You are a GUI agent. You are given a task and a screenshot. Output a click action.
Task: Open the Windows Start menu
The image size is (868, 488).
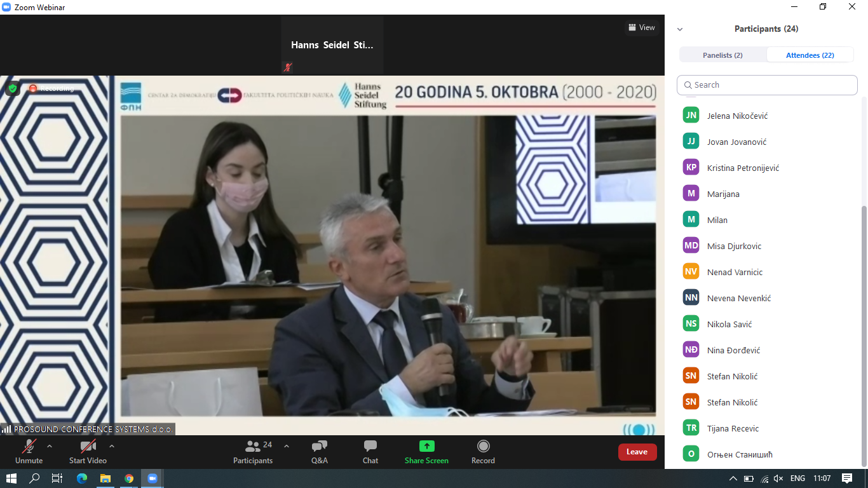click(x=11, y=478)
